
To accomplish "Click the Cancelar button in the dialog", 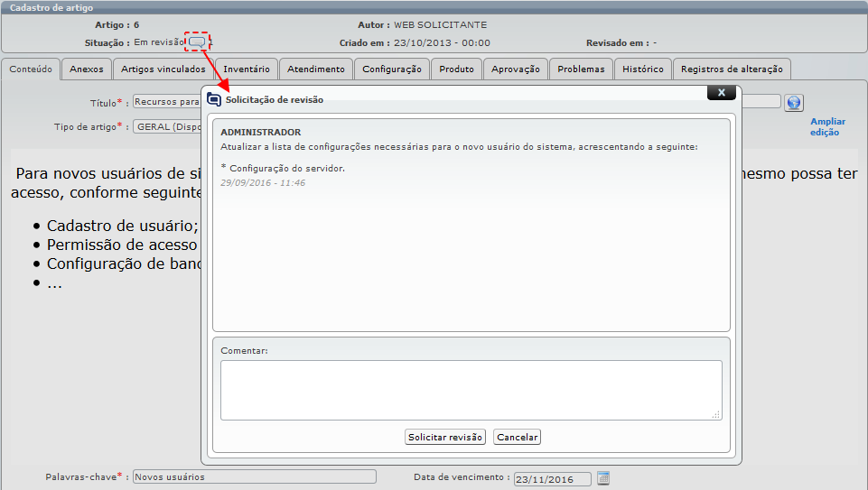I will [517, 438].
